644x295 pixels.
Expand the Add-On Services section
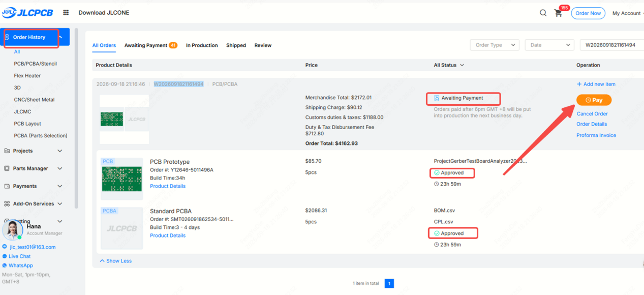60,204
